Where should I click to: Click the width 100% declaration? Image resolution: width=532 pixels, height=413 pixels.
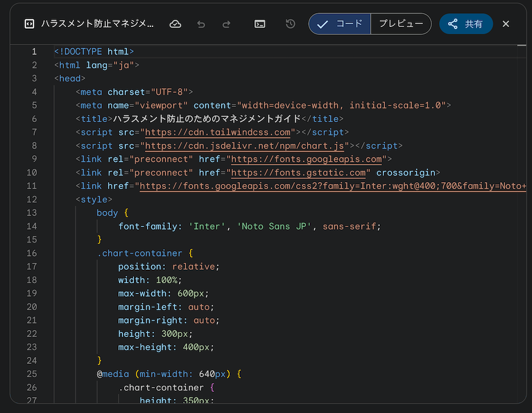(150, 280)
